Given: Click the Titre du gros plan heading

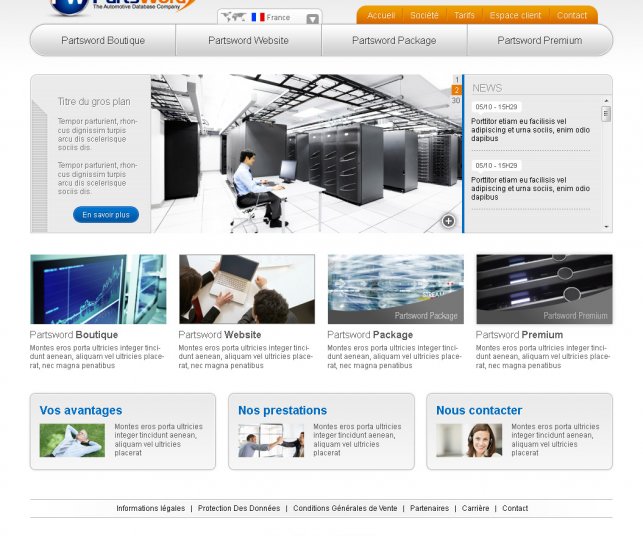Looking at the screenshot, I should pyautogui.click(x=94, y=102).
